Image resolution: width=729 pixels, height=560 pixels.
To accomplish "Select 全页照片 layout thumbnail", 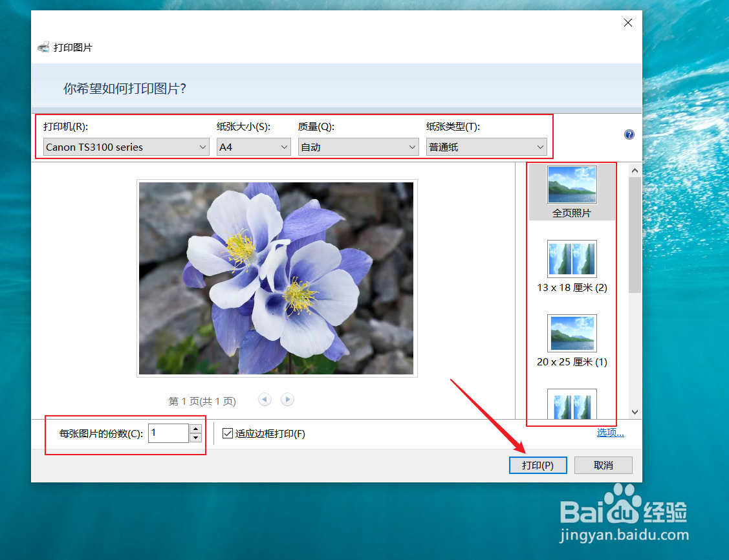I will (572, 193).
